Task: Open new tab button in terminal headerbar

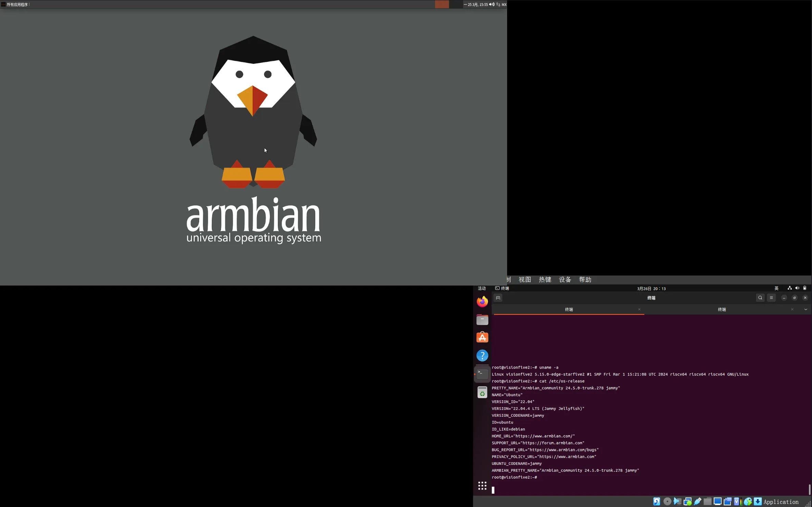Action: (498, 298)
